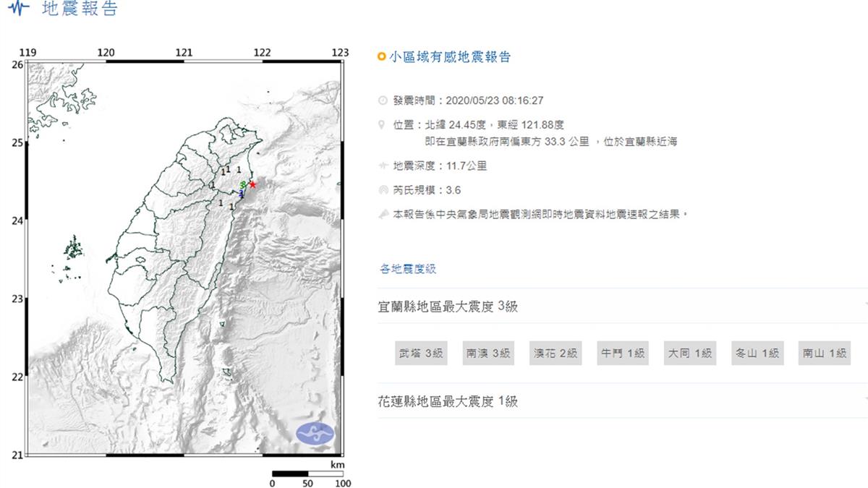Viewport: 868px width, 488px height.
Task: Select the 冬山 1級 intensity chip
Action: tap(757, 354)
